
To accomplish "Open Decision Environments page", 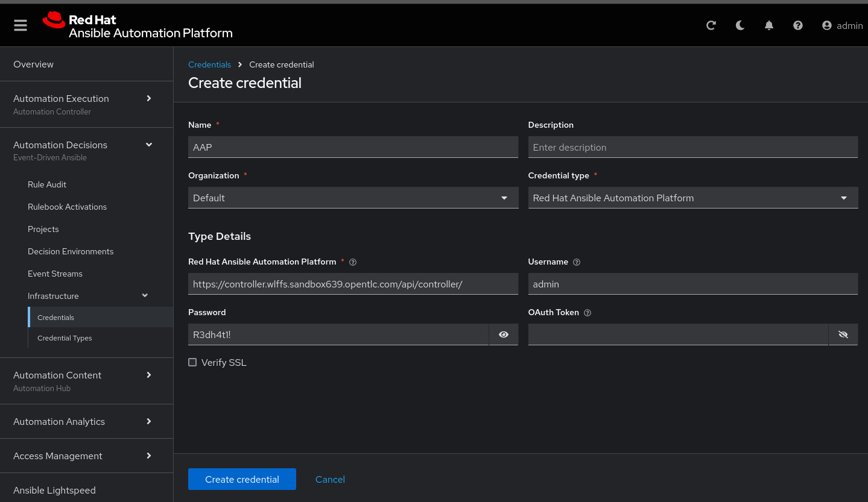I will (x=71, y=251).
